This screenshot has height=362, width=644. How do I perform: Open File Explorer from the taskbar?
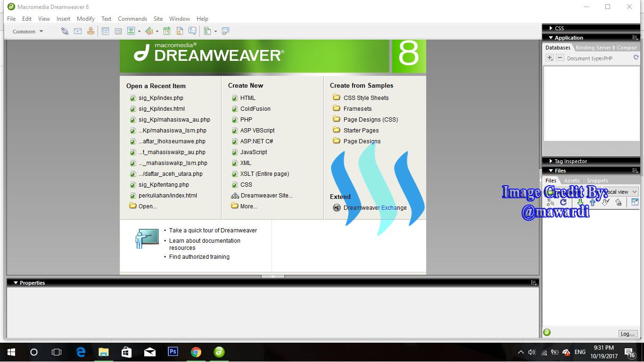coord(104,352)
